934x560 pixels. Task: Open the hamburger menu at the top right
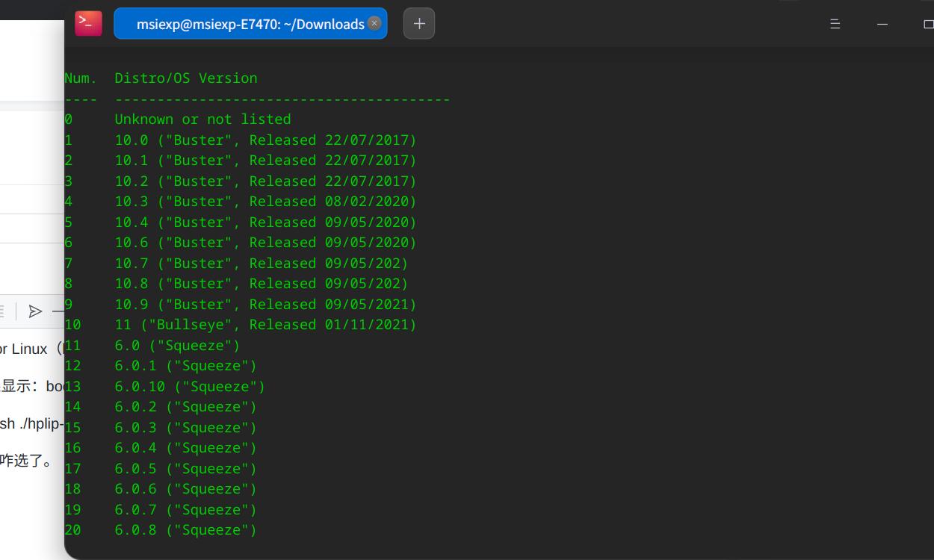tap(835, 24)
